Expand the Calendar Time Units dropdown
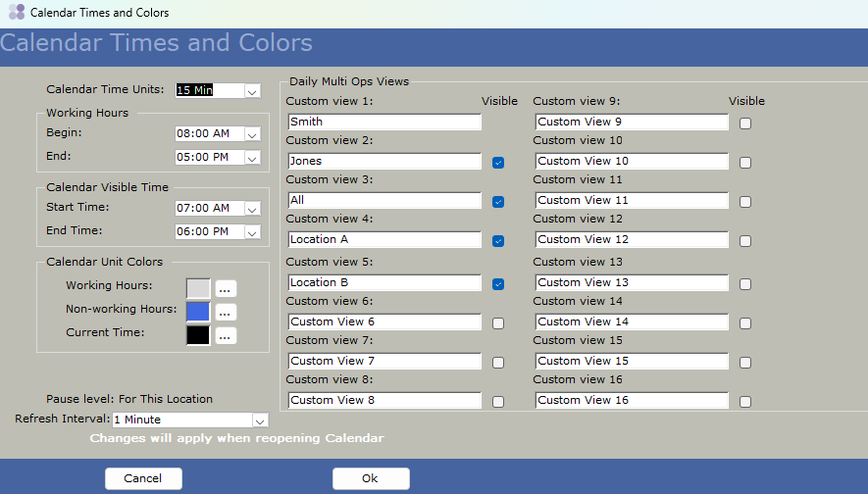The height and width of the screenshot is (494, 868). [252, 91]
